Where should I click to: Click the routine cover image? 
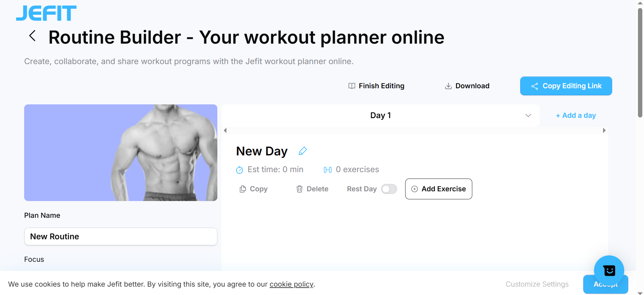click(121, 153)
